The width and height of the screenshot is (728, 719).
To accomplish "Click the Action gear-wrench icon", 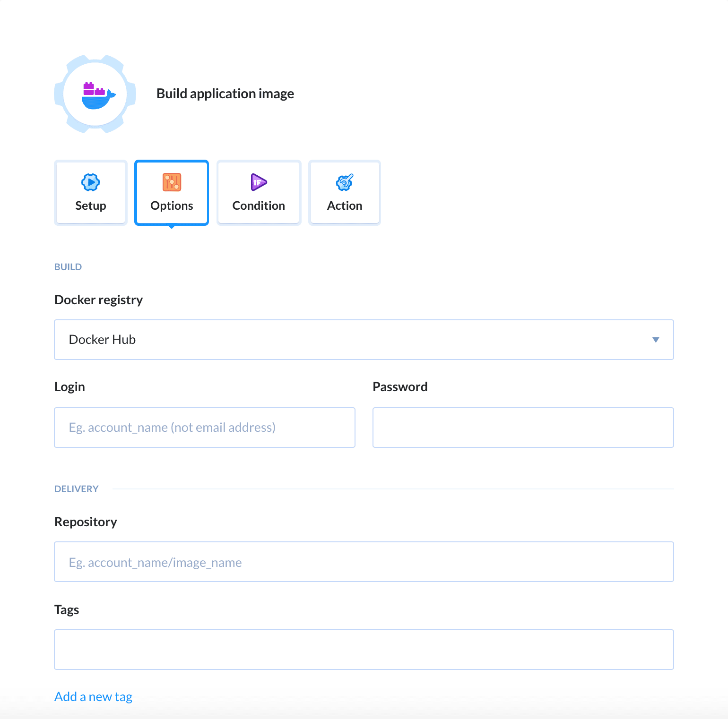I will pos(345,182).
